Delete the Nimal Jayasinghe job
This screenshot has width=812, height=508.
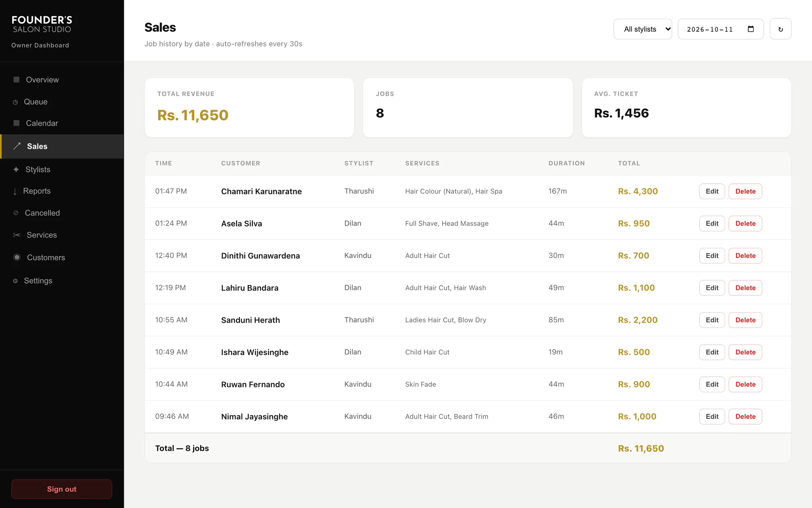coord(745,417)
